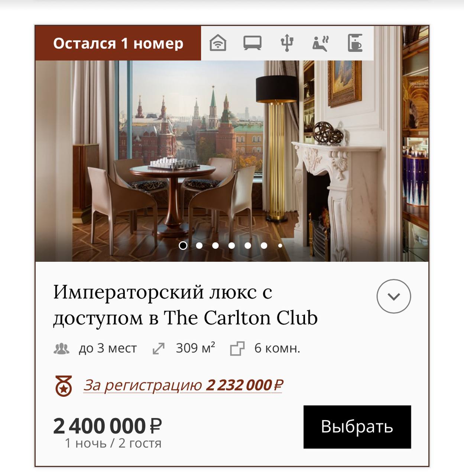Open the suite photo with Kremlin view
Image resolution: width=464 pixels, height=476 pixels.
(x=232, y=161)
